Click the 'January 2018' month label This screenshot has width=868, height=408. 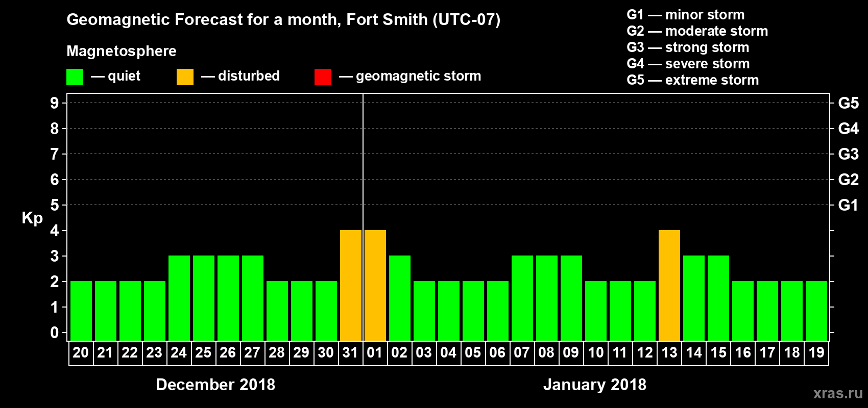tap(595, 385)
